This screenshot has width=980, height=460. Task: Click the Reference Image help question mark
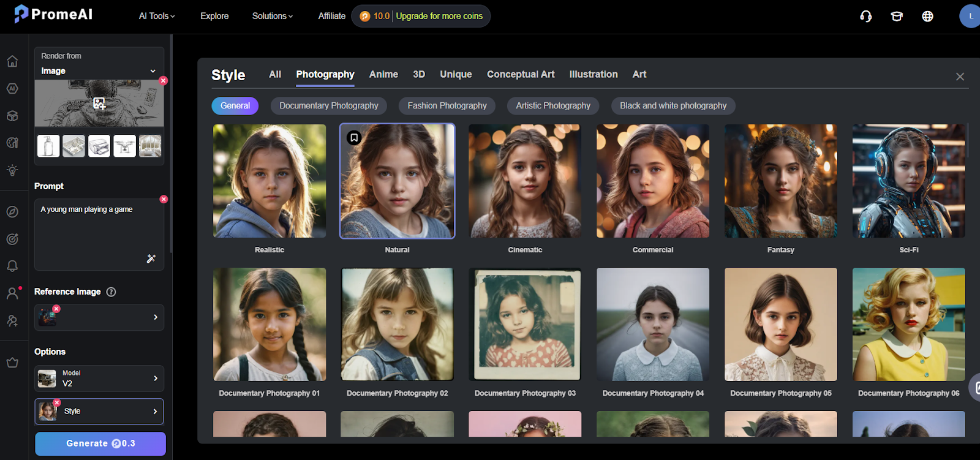111,292
